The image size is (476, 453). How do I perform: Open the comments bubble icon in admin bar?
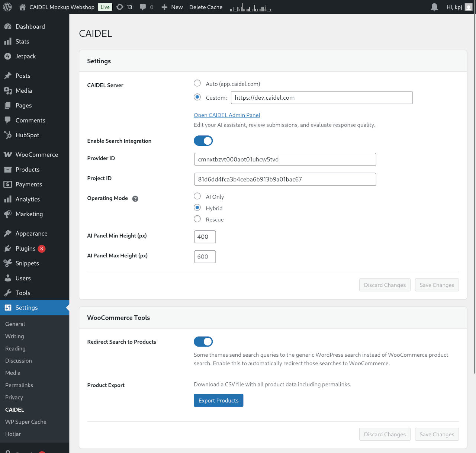pos(143,7)
